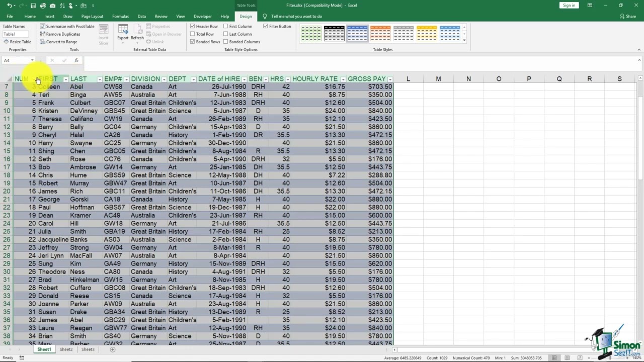Open the Sheet2 worksheet tab

[66, 349]
